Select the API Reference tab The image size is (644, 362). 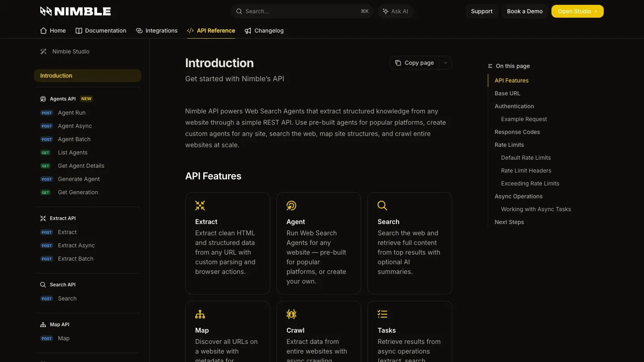click(x=211, y=31)
